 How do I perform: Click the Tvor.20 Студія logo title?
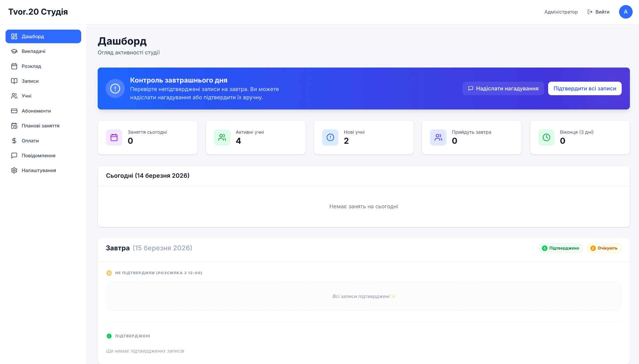click(38, 12)
